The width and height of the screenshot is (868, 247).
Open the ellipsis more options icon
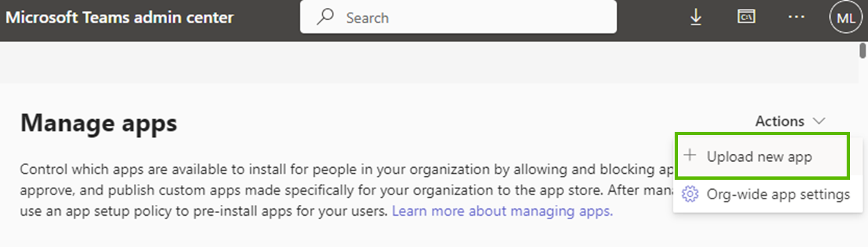click(796, 17)
